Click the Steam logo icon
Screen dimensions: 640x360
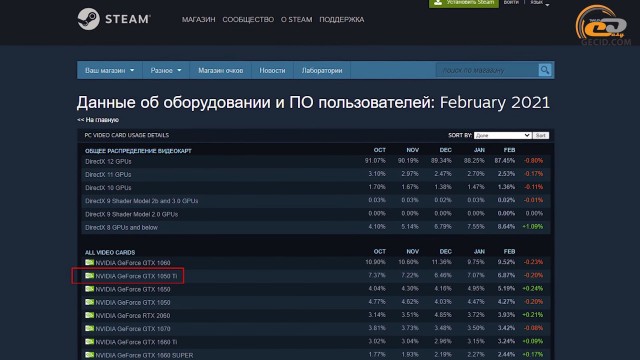tap(89, 19)
